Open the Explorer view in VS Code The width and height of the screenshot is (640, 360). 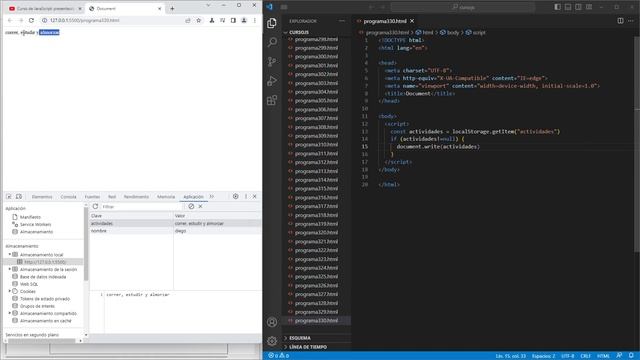pos(272,23)
